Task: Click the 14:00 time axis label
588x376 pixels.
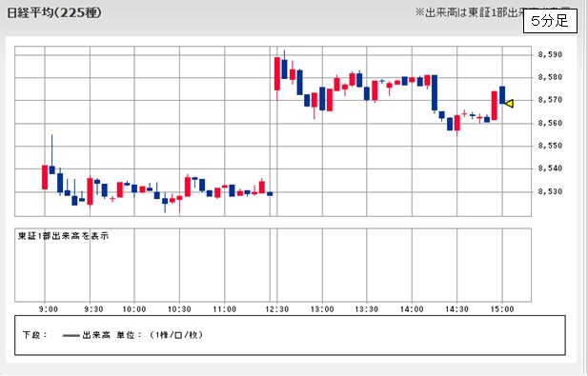Action: click(x=412, y=309)
